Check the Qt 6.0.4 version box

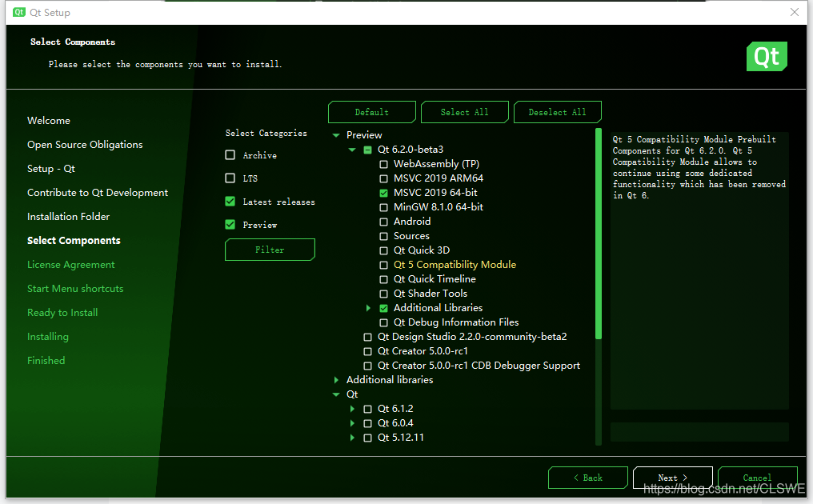(367, 424)
